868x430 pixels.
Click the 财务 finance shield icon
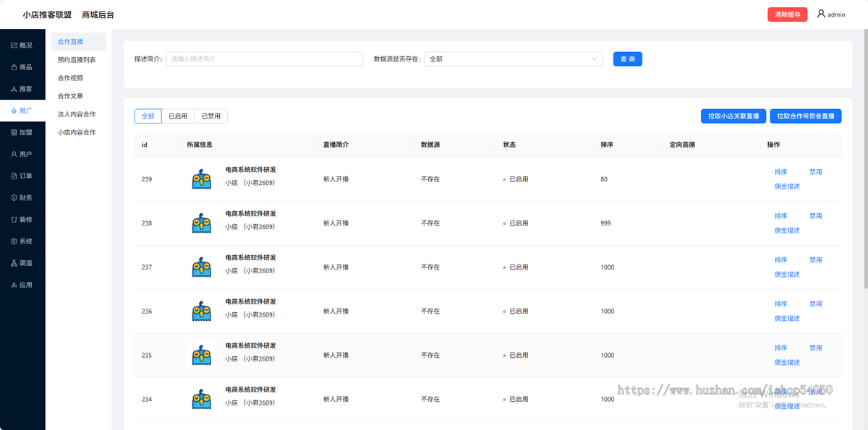14,197
